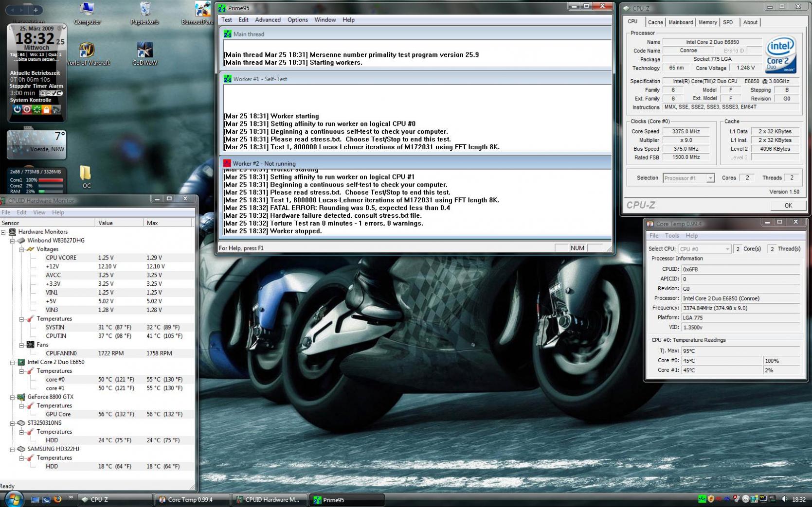
Task: Click the weather gadget showing Voerde, NRW
Action: click(36, 144)
